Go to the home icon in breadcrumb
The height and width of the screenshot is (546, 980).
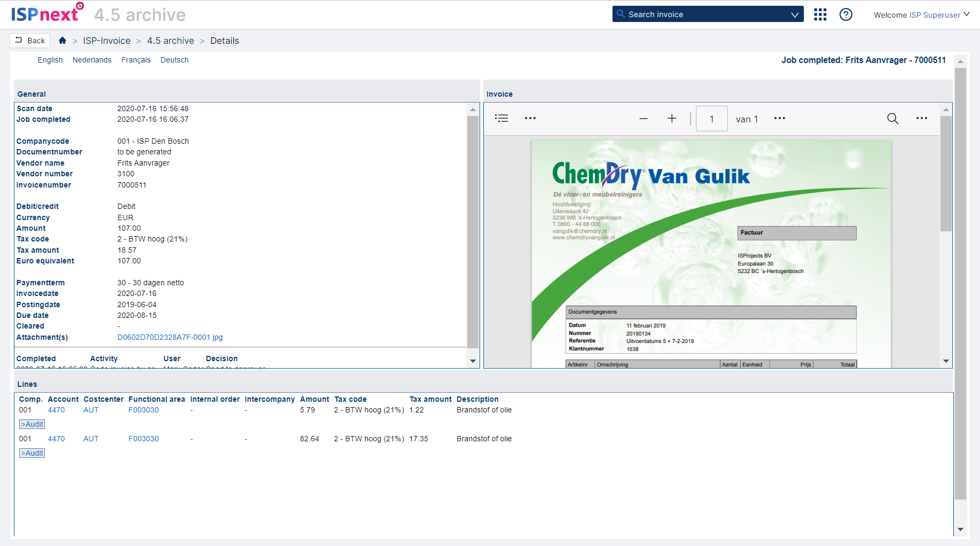point(62,41)
